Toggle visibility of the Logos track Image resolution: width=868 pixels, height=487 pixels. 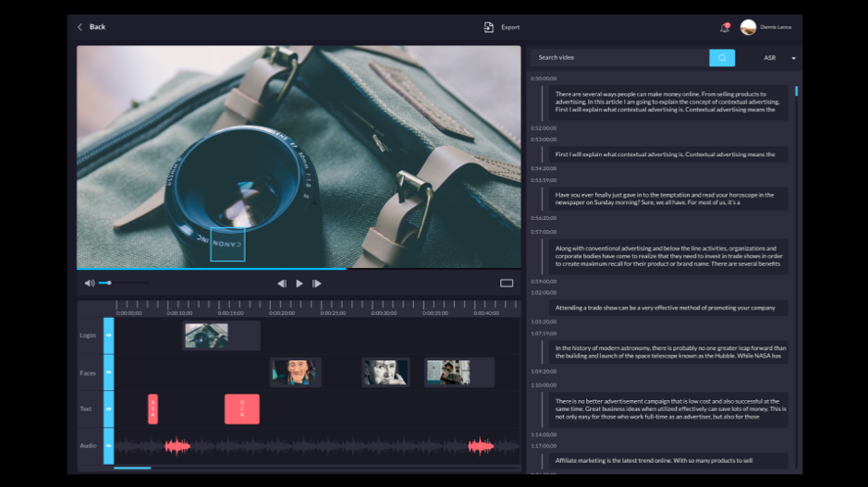tap(108, 335)
